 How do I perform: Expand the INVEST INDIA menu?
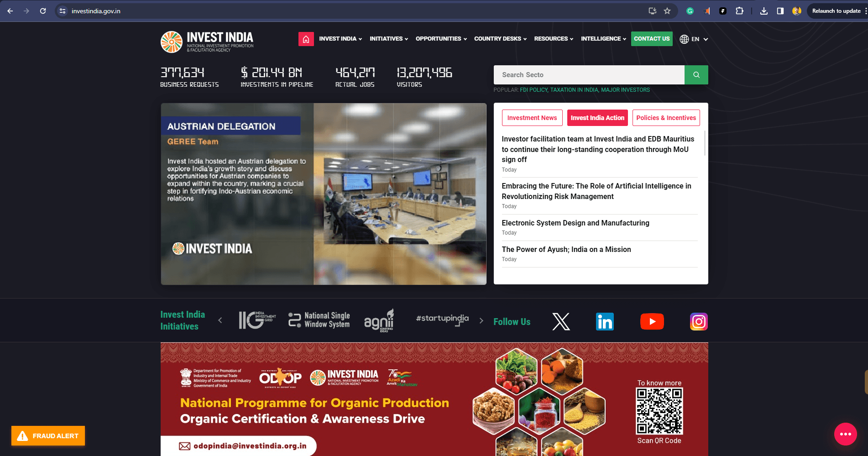coord(340,39)
